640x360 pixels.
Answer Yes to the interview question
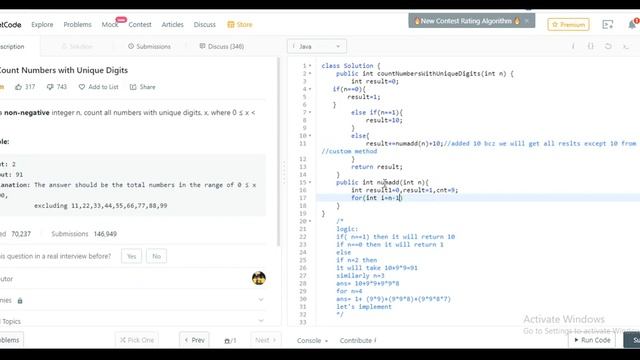click(131, 256)
